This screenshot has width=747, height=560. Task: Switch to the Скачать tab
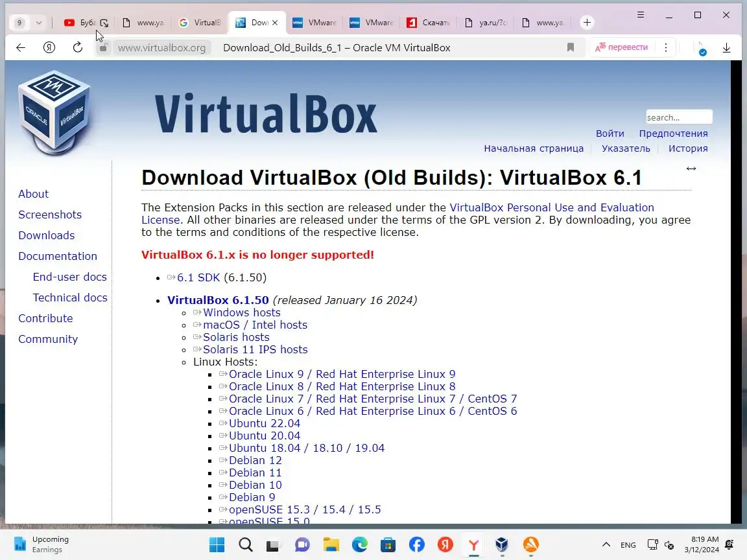[x=429, y=23]
